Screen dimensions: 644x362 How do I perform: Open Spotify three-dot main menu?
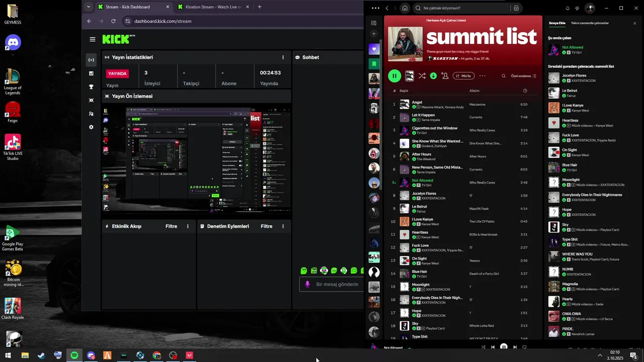(375, 8)
